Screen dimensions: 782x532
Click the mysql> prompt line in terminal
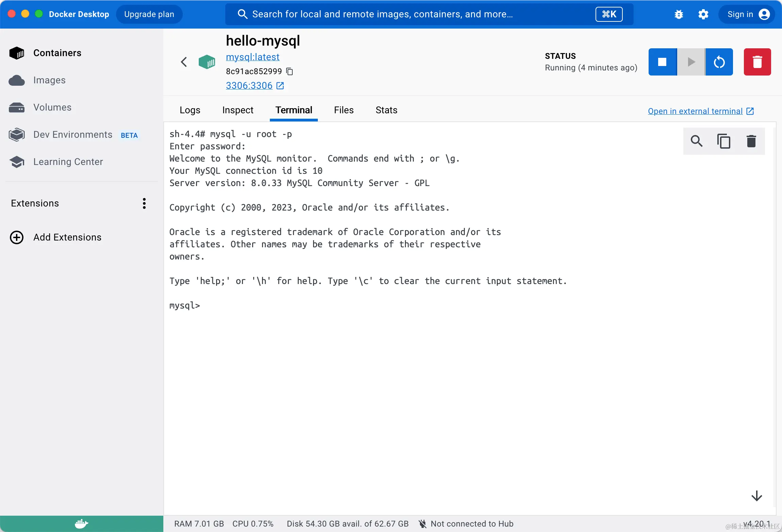(x=185, y=305)
